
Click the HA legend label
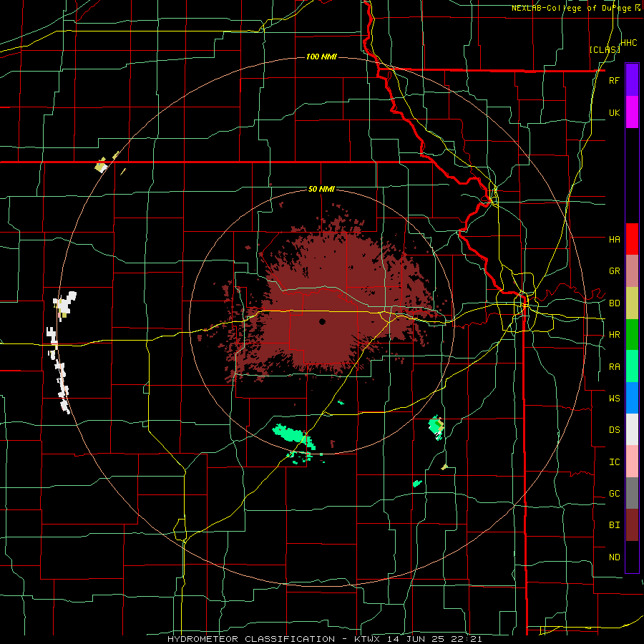coord(614,239)
